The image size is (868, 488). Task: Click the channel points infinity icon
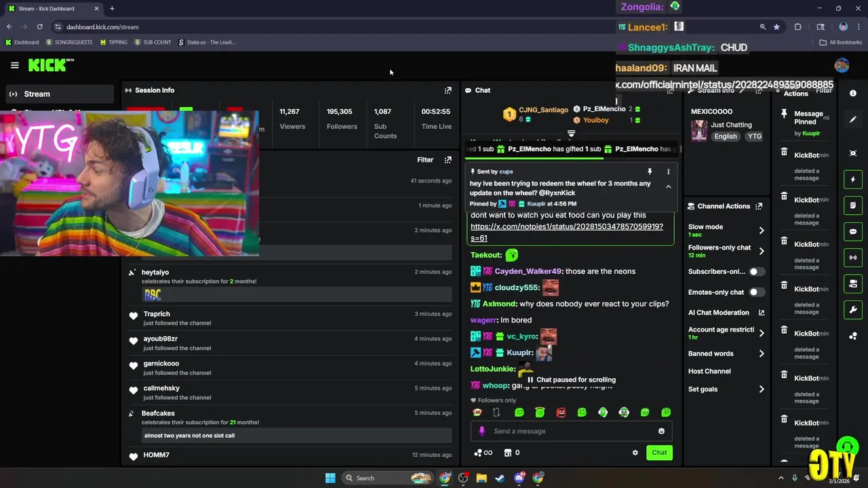click(x=483, y=453)
